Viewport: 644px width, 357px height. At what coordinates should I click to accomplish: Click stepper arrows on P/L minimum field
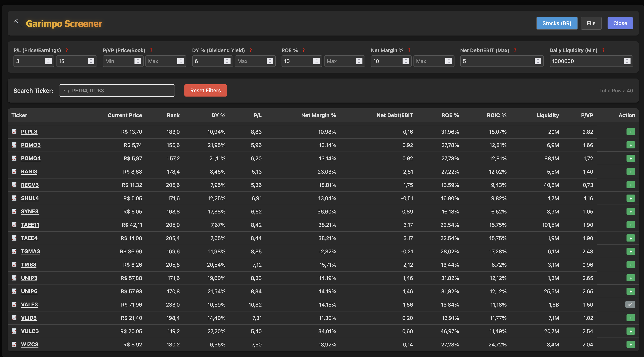click(48, 61)
